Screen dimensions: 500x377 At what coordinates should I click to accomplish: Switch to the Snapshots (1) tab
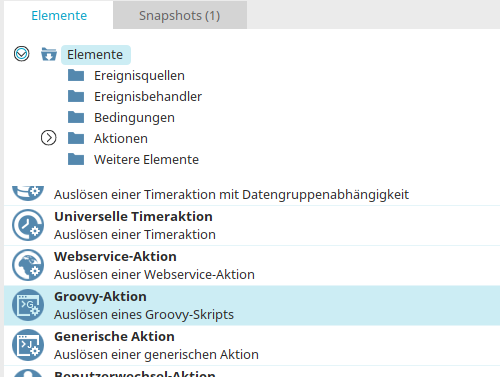click(180, 15)
